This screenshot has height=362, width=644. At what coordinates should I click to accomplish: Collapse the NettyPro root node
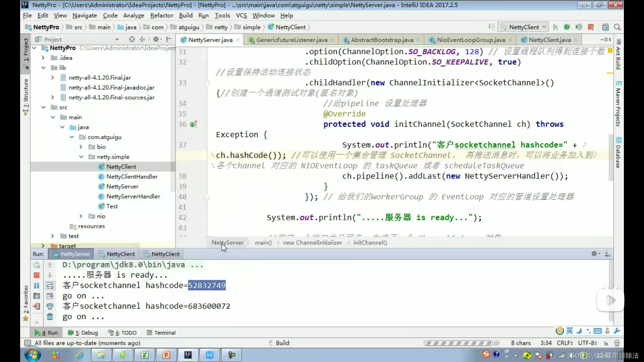(34, 48)
